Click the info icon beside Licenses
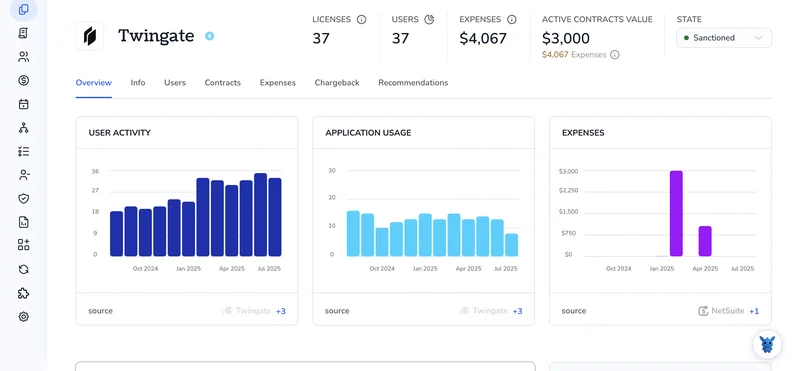Screen dimensions: 800x371 click(x=361, y=19)
